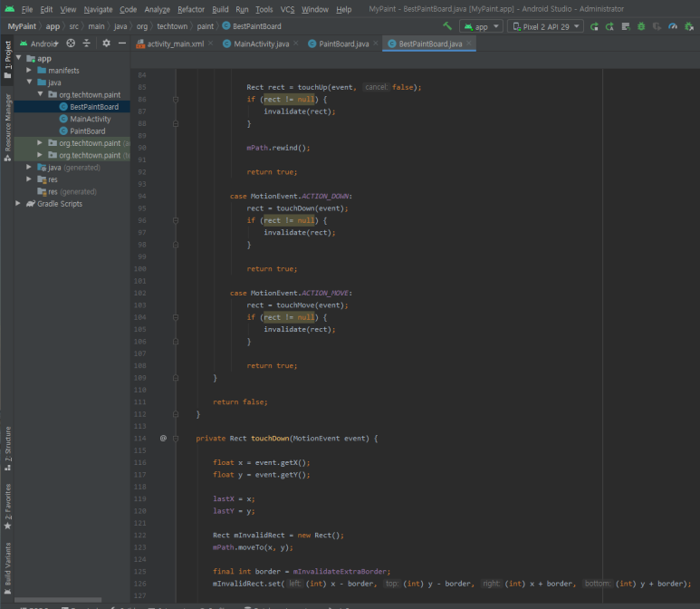Open Project panel gear settings
This screenshot has height=609, width=700.
click(106, 43)
